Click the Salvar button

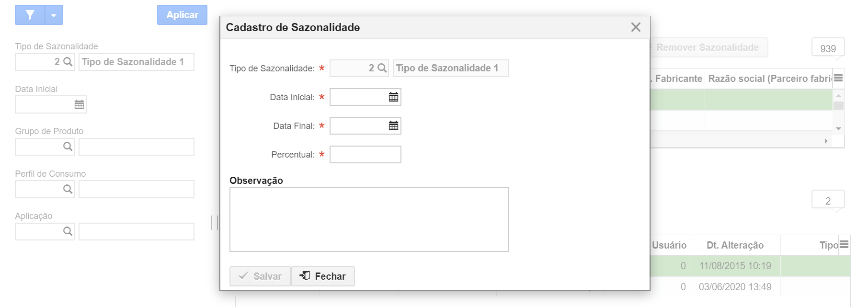coord(260,276)
